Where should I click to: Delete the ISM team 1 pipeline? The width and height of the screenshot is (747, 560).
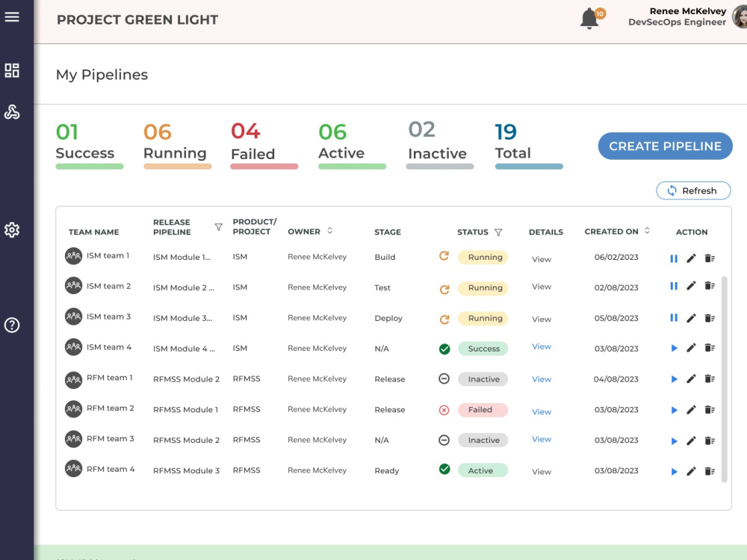[710, 258]
